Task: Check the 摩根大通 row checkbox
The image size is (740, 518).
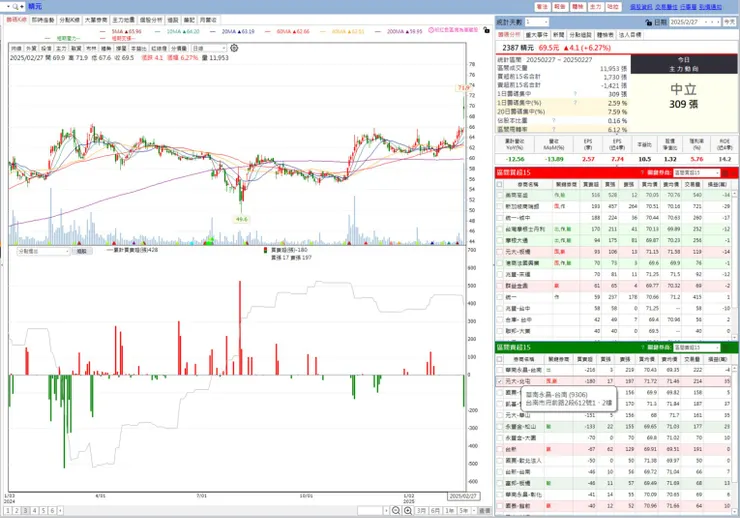Action: [500, 241]
